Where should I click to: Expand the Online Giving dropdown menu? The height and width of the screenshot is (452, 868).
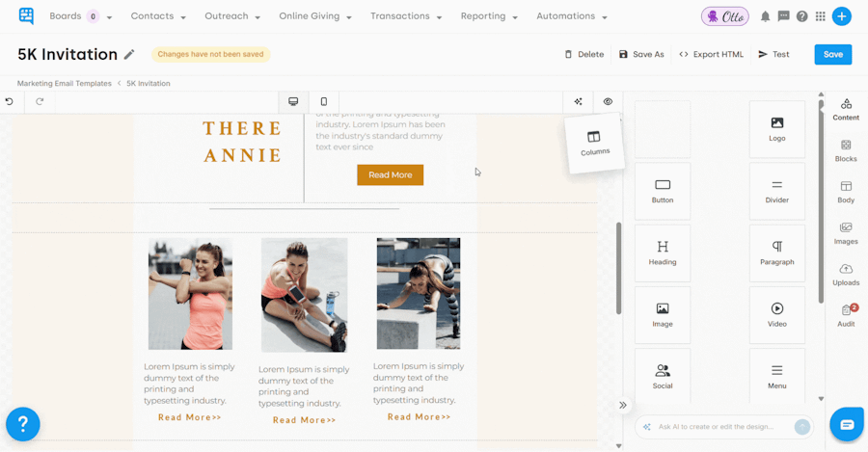coord(315,16)
